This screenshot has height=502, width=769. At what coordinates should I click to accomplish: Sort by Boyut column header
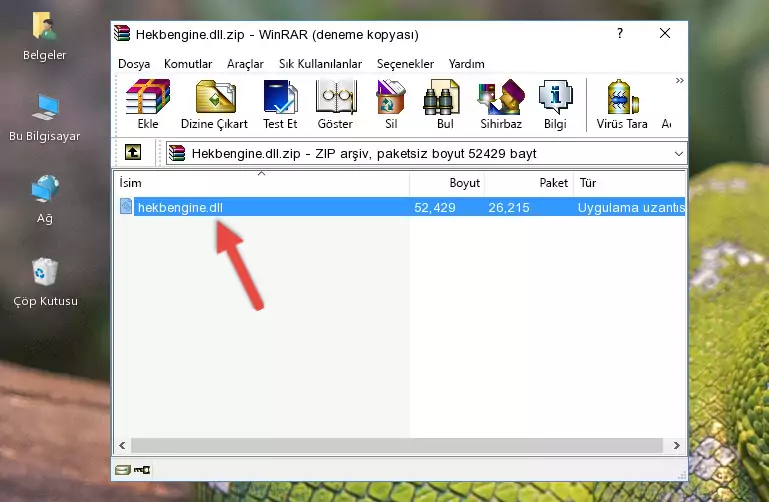point(447,182)
